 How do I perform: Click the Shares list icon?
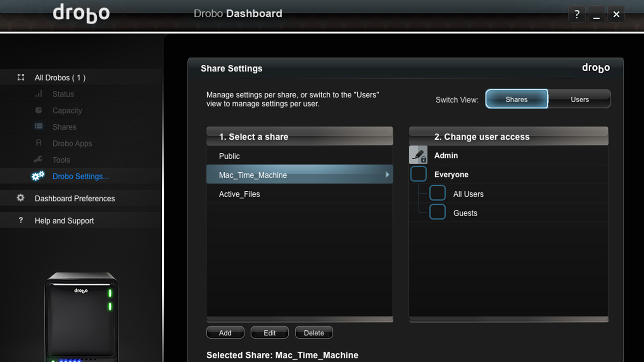pyautogui.click(x=39, y=126)
